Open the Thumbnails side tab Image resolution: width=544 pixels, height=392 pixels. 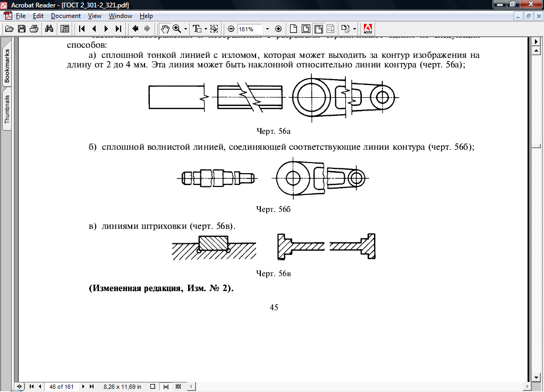[7, 109]
